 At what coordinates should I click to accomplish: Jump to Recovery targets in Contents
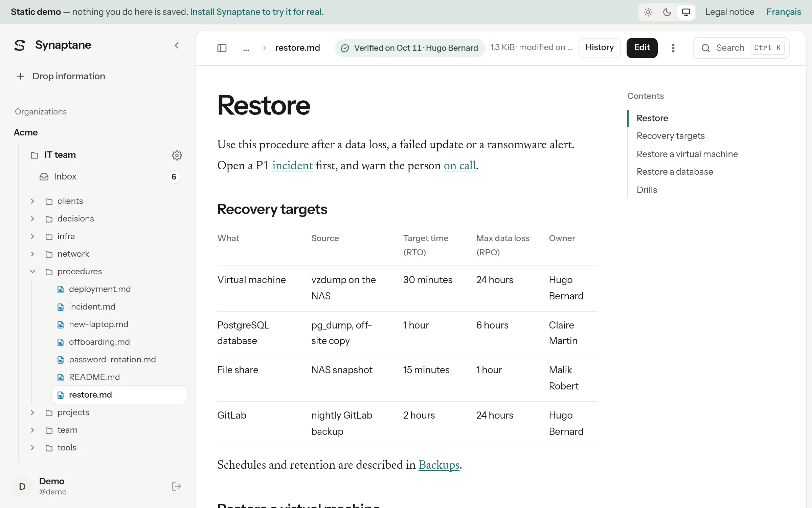pos(671,136)
